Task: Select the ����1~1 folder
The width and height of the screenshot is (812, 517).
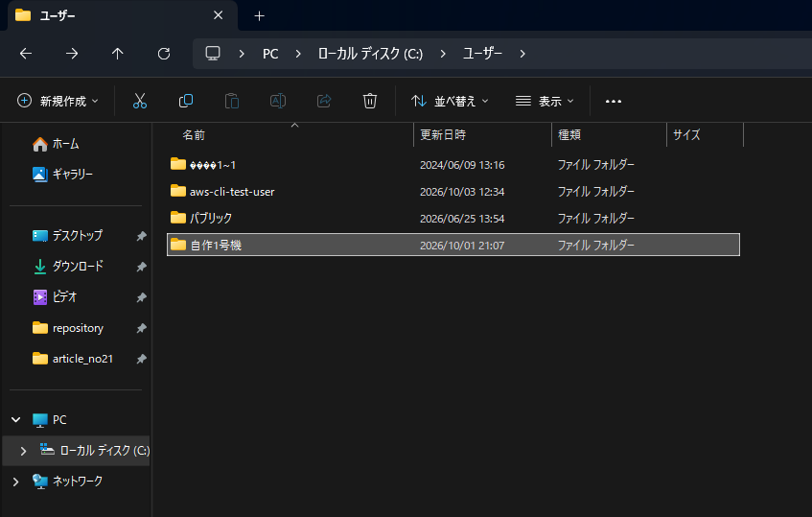Action: (x=213, y=165)
